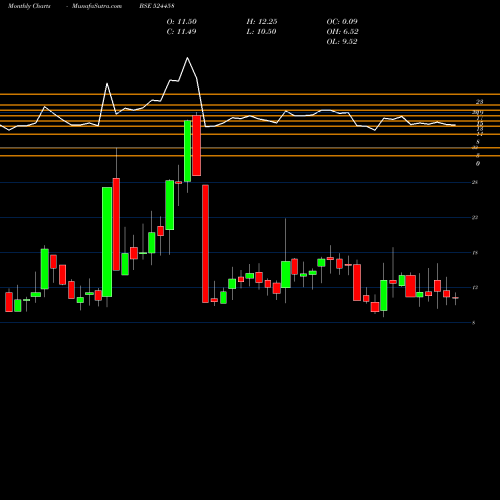
Task: Click the peak of the white indicator line
Action: [187, 58]
